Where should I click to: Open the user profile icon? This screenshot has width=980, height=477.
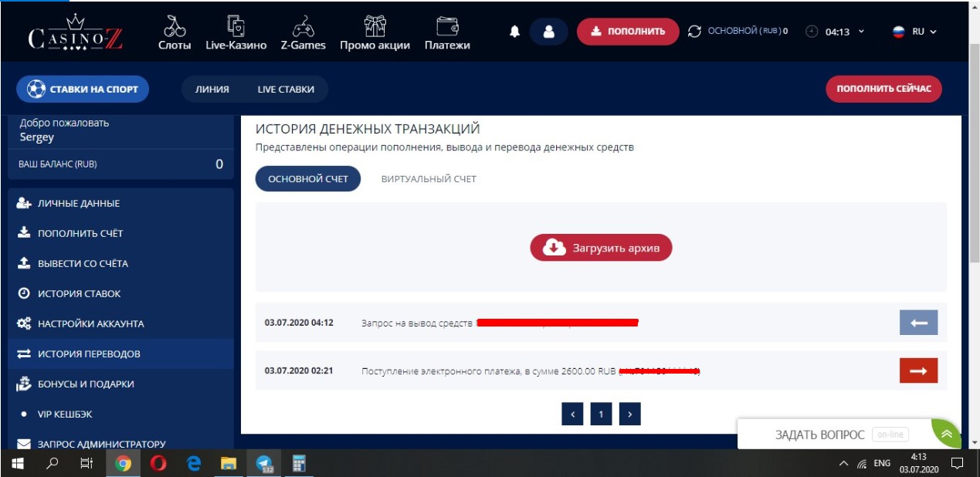point(549,32)
